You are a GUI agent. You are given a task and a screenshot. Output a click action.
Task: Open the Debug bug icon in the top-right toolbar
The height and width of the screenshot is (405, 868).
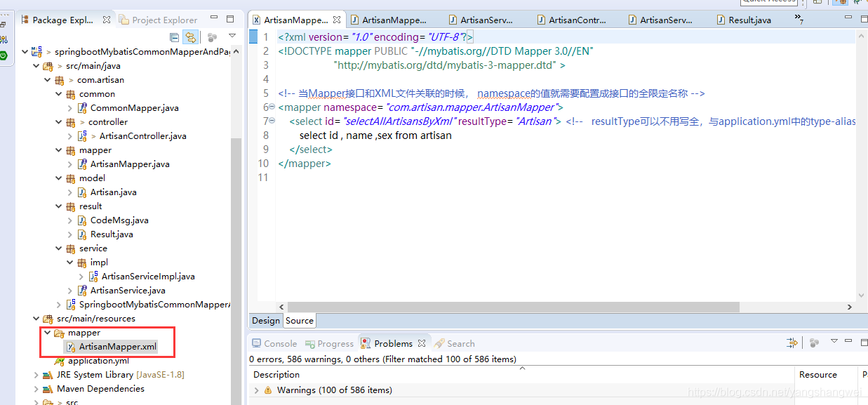click(857, 3)
